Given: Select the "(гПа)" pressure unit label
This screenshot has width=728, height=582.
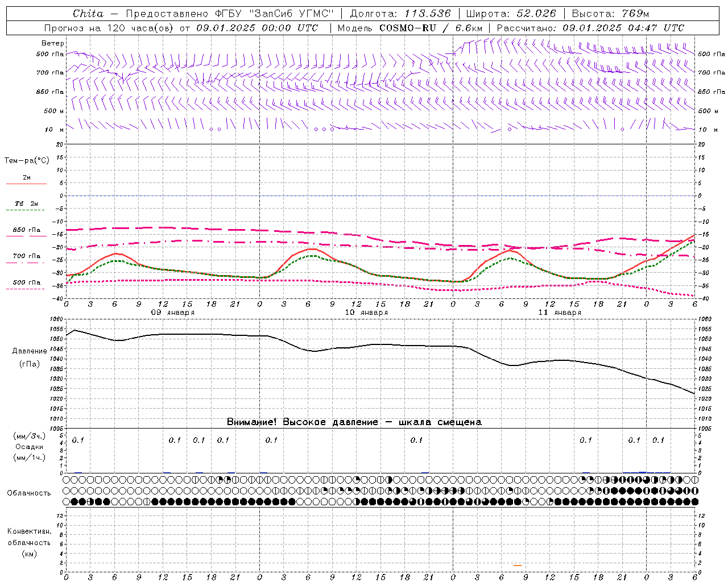Looking at the screenshot, I should (x=30, y=364).
